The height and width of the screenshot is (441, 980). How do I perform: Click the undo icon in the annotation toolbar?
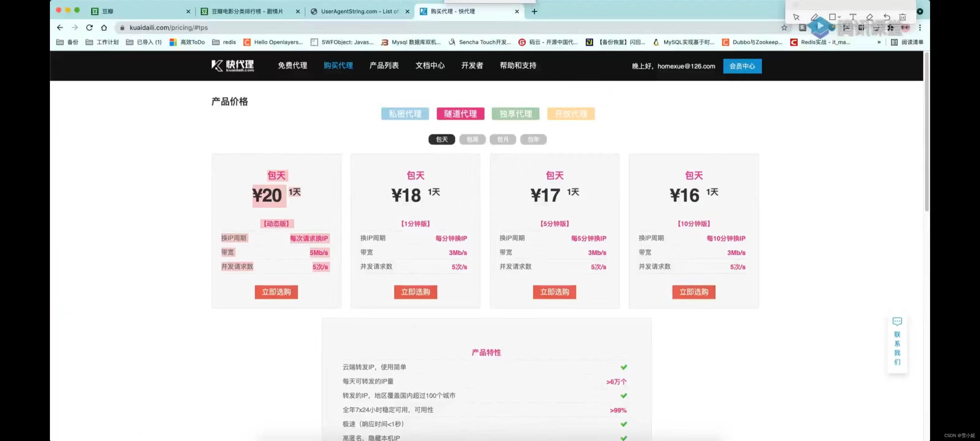(x=887, y=17)
